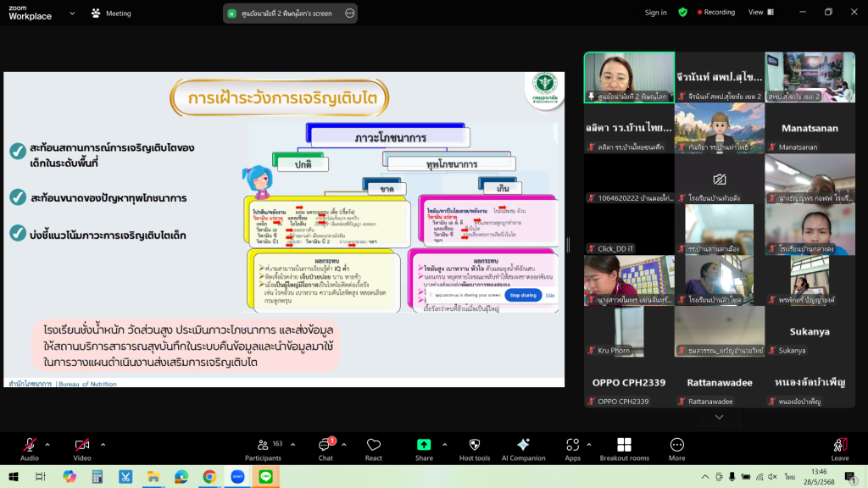Screen dimensions: 868x488
Task: Click the Wi-Fi network tray icon
Action: [759, 476]
